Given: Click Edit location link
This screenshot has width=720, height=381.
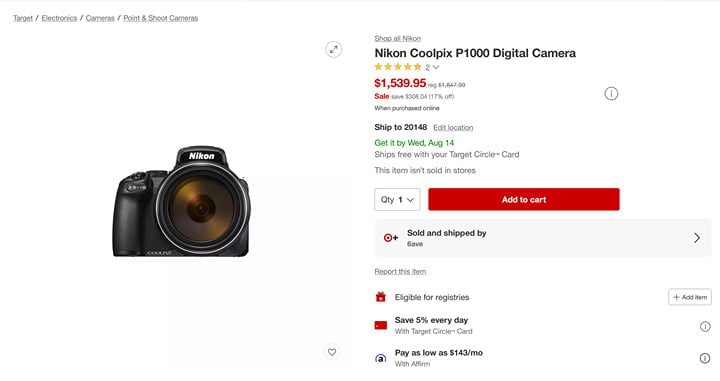Looking at the screenshot, I should pyautogui.click(x=453, y=128).
